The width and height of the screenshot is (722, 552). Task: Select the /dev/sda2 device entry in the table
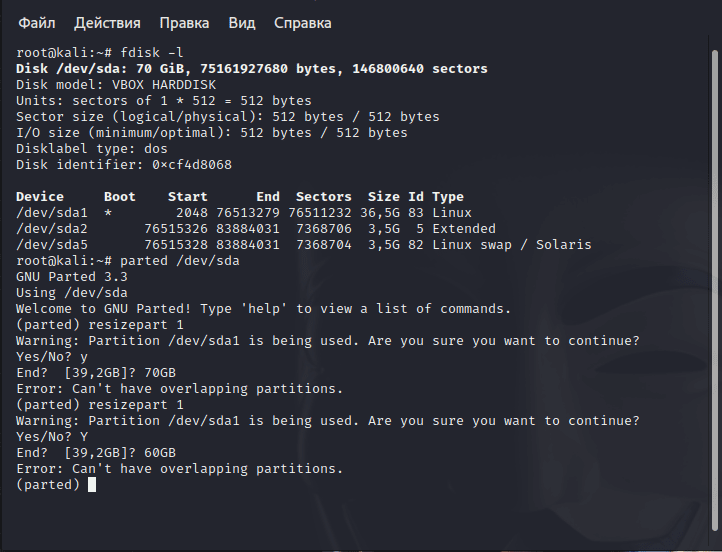(x=52, y=229)
